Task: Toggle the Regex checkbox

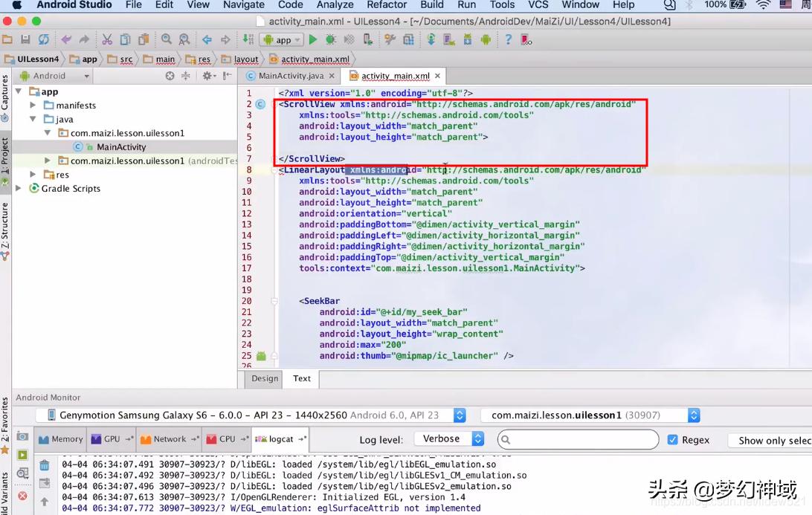Action: (672, 439)
